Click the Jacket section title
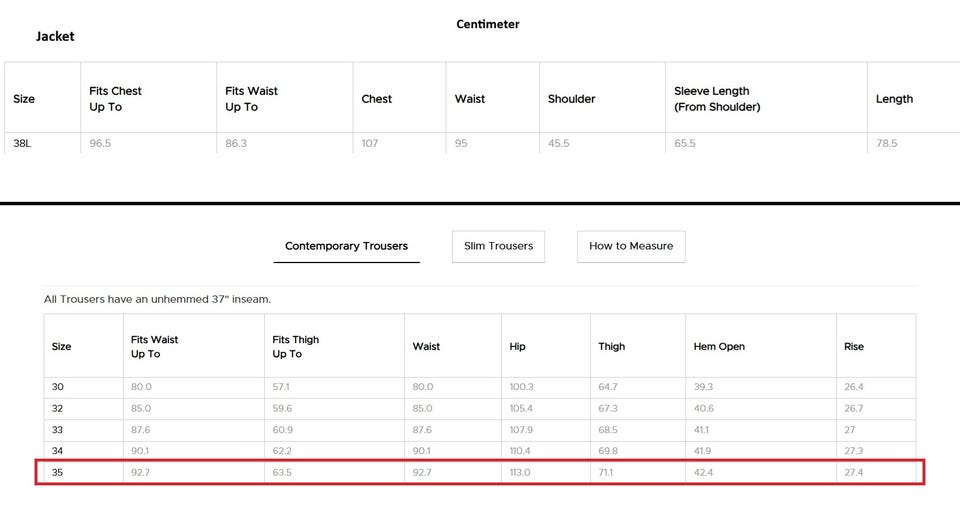The width and height of the screenshot is (960, 525). (x=55, y=36)
